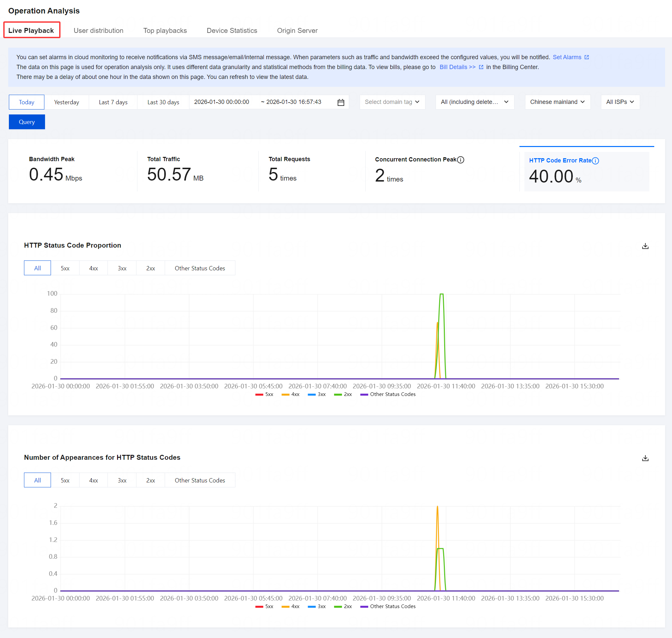Open the Origin Server tab
Screen dimensions: 672x638
(x=297, y=31)
